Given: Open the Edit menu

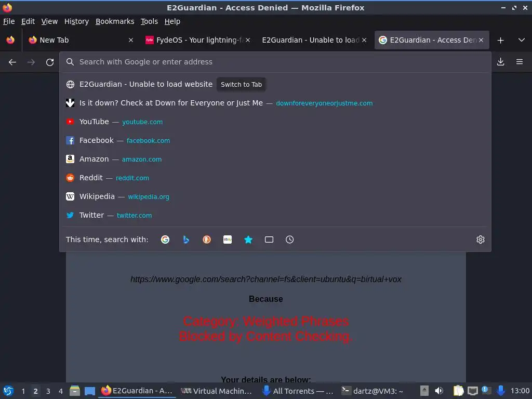Looking at the screenshot, I should 28,21.
